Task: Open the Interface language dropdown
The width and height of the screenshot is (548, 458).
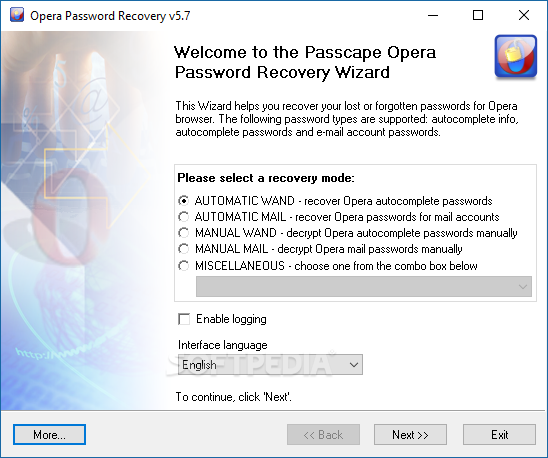Action: [x=270, y=365]
